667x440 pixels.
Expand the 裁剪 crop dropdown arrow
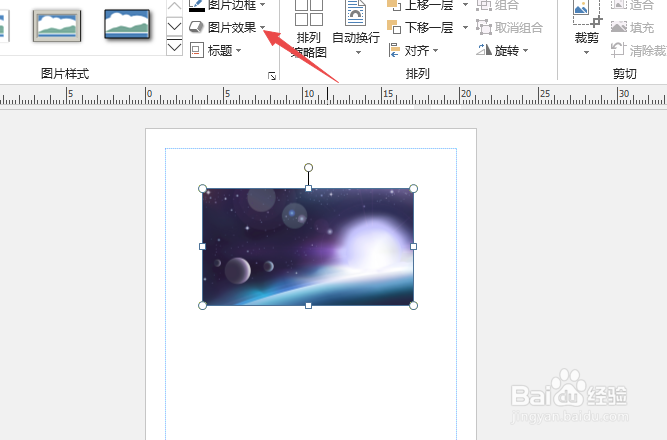[x=587, y=53]
